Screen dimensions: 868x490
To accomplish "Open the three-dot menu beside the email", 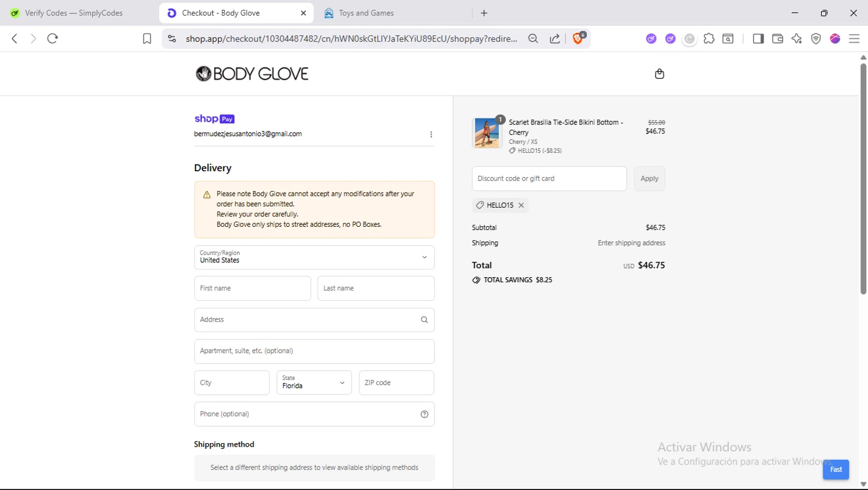I will (x=431, y=134).
